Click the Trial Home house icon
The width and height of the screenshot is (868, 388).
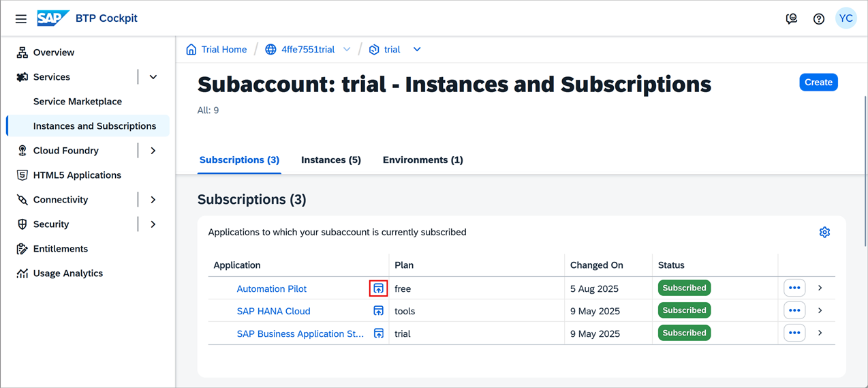pyautogui.click(x=191, y=49)
